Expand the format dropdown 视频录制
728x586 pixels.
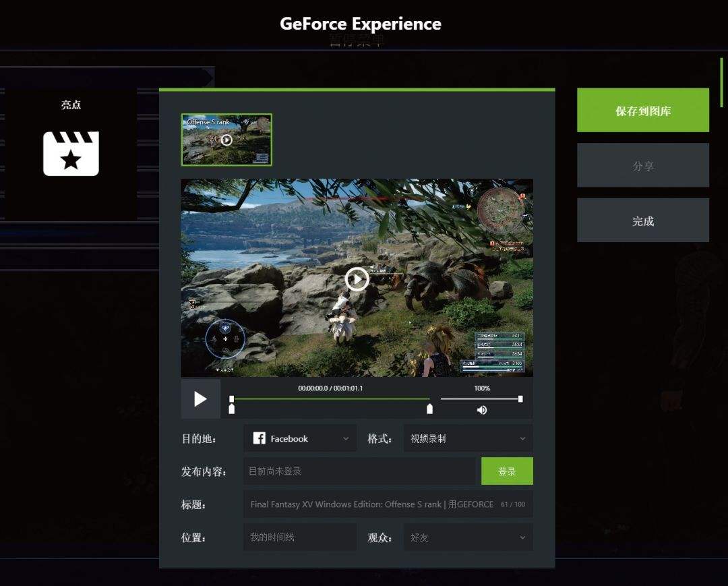coord(468,438)
